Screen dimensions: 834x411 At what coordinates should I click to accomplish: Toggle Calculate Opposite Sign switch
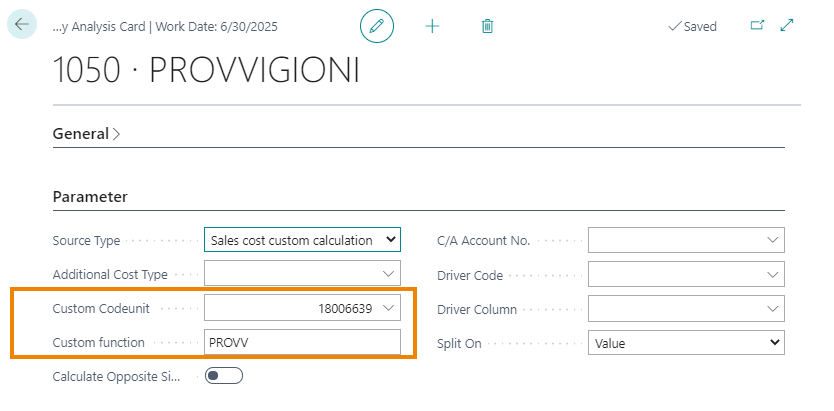(224, 376)
